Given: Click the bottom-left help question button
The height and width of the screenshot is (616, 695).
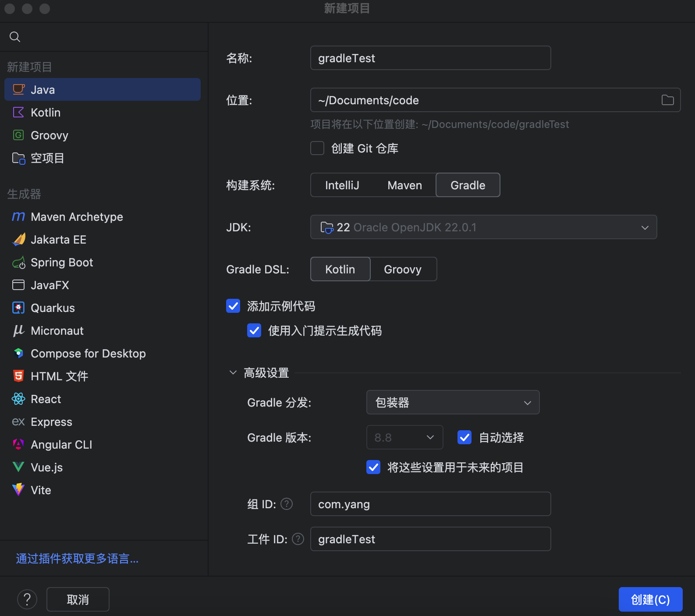Looking at the screenshot, I should click(x=27, y=599).
